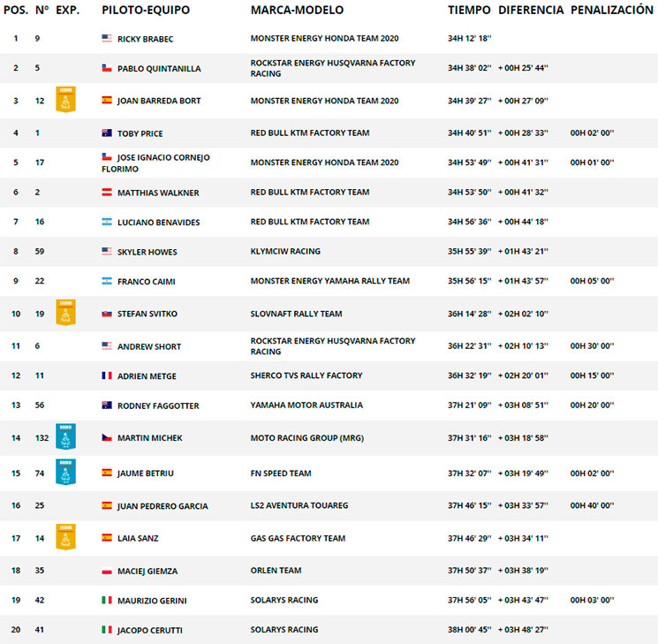Click team YAMAHA MOTOR AUSTRALIA

click(306, 405)
